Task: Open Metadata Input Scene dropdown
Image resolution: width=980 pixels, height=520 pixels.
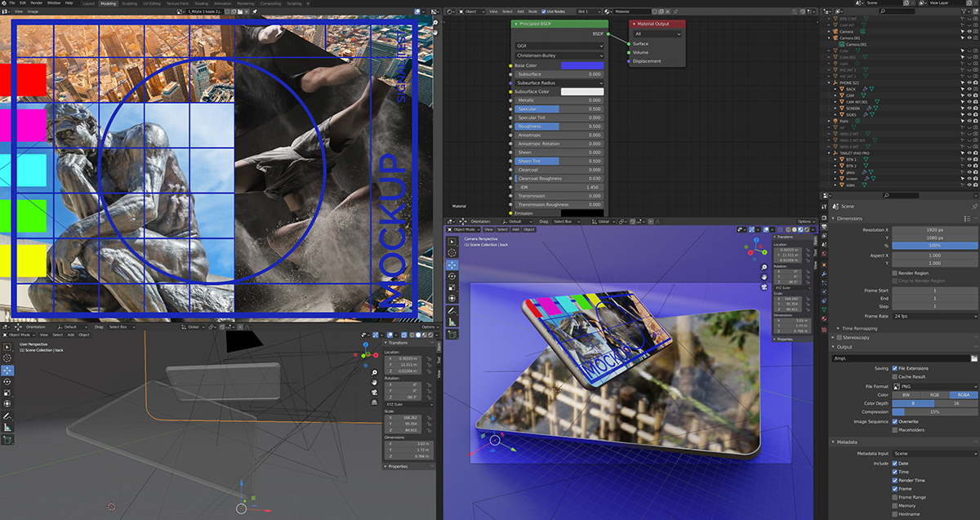Action: click(934, 453)
